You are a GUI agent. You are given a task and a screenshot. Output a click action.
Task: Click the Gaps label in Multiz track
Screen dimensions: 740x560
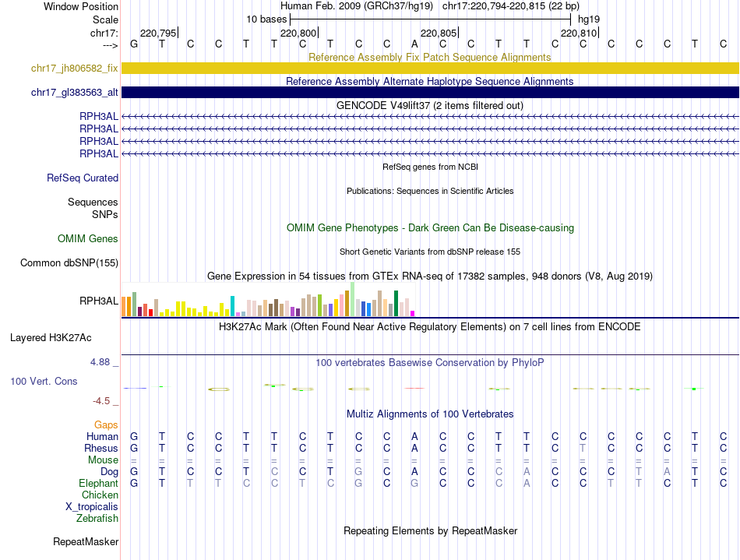(x=106, y=425)
